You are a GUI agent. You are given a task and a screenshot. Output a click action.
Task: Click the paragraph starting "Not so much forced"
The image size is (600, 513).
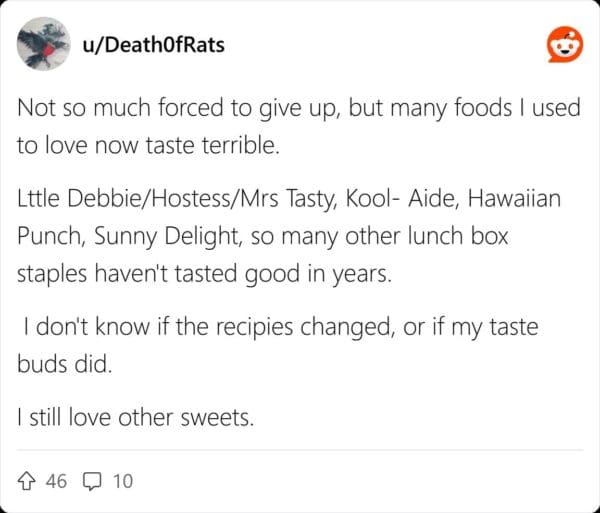tap(297, 126)
